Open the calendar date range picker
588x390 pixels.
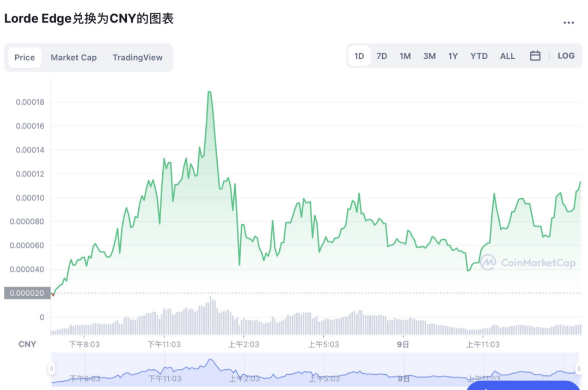(x=535, y=56)
